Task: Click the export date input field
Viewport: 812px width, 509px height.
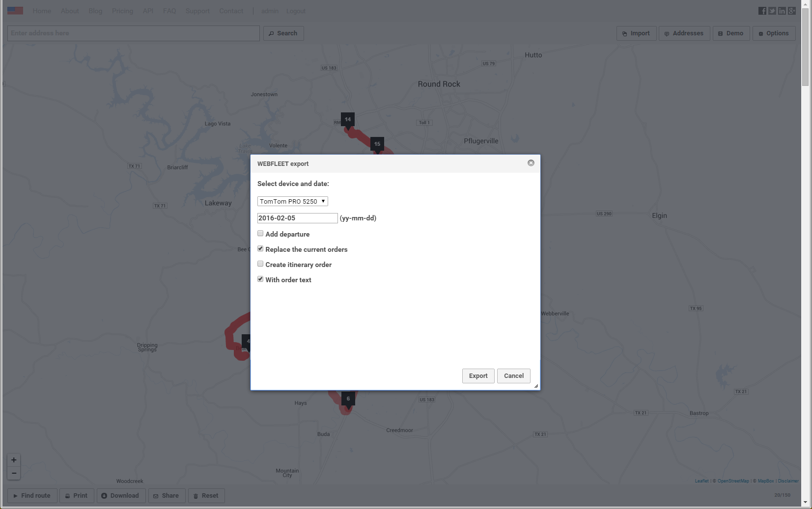Action: (298, 218)
